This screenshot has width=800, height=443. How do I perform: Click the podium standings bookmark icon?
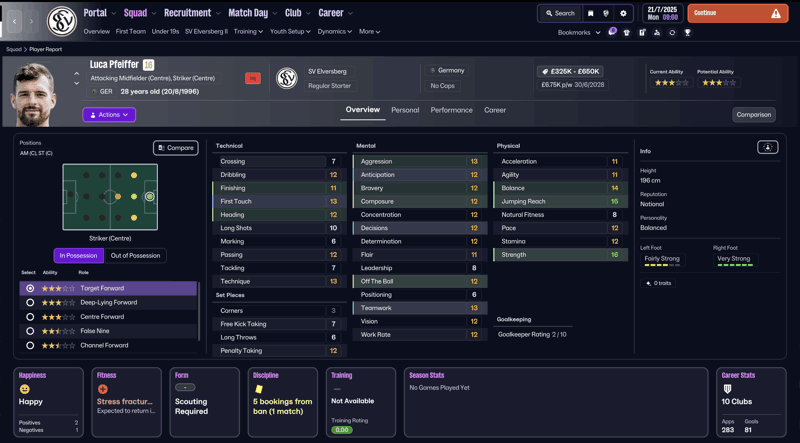pos(657,33)
